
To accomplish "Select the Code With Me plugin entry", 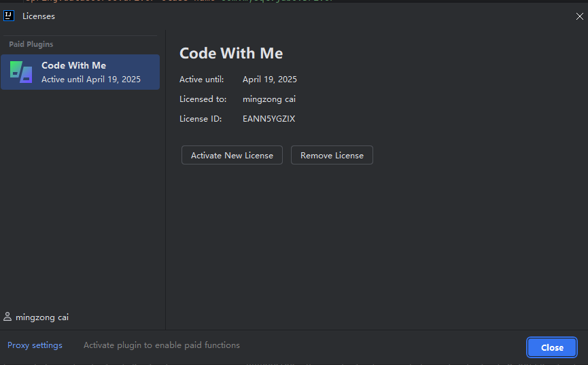I will pos(80,72).
